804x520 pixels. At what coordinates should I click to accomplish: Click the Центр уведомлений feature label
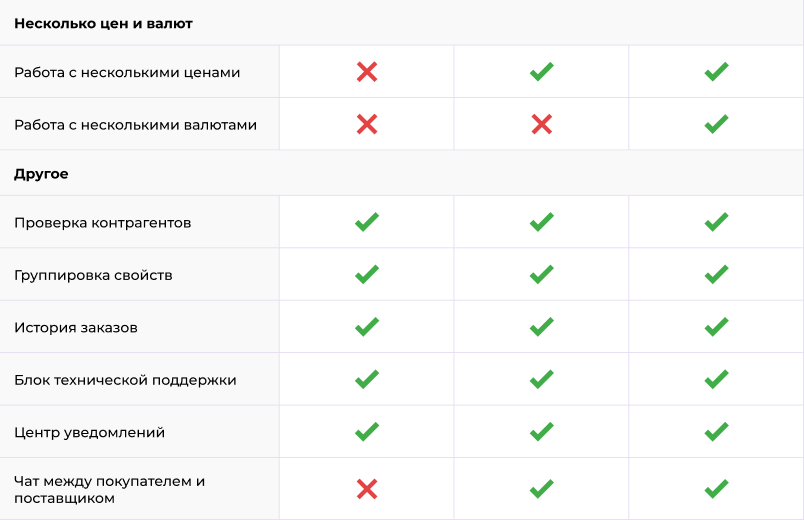[89, 432]
